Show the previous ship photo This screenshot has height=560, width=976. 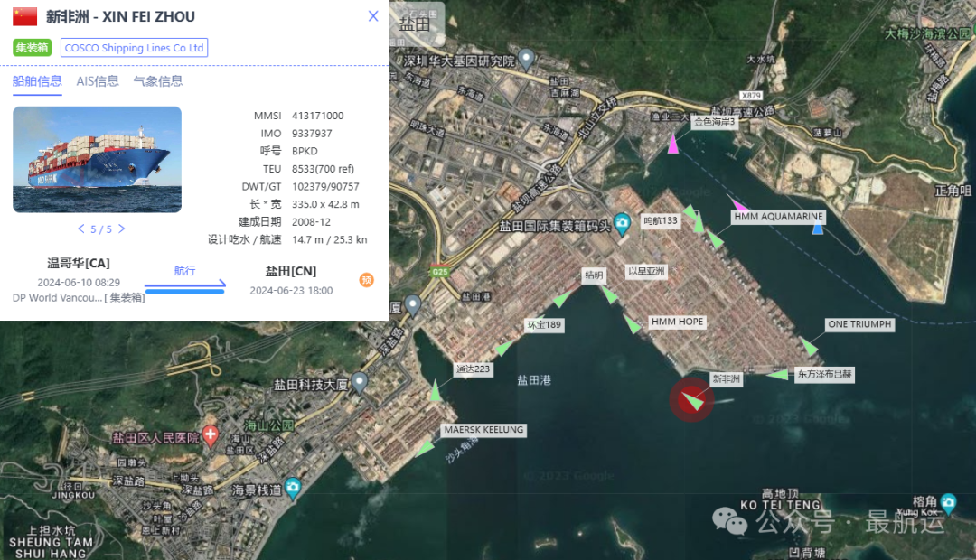(81, 229)
